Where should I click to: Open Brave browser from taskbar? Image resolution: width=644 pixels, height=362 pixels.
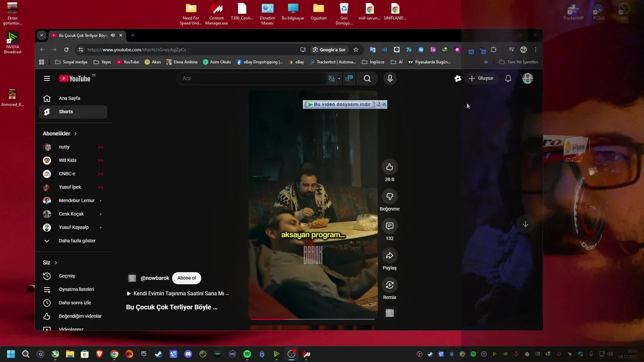[x=100, y=354]
